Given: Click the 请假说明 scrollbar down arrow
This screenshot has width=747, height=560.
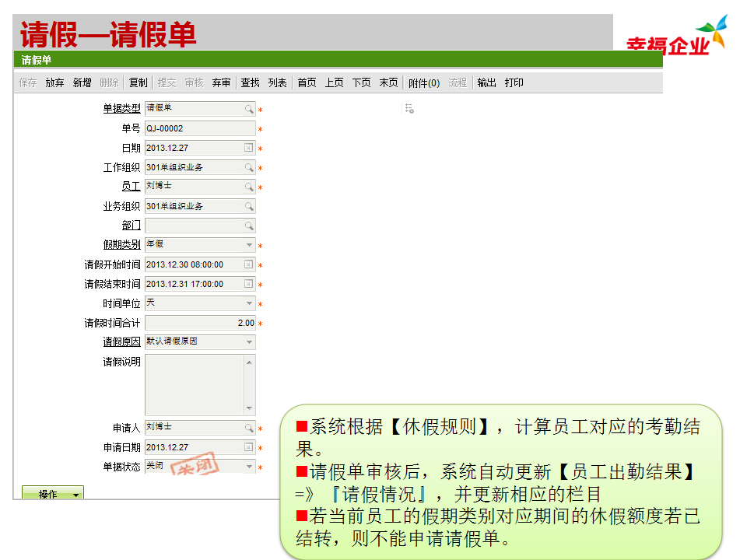Looking at the screenshot, I should tap(249, 408).
